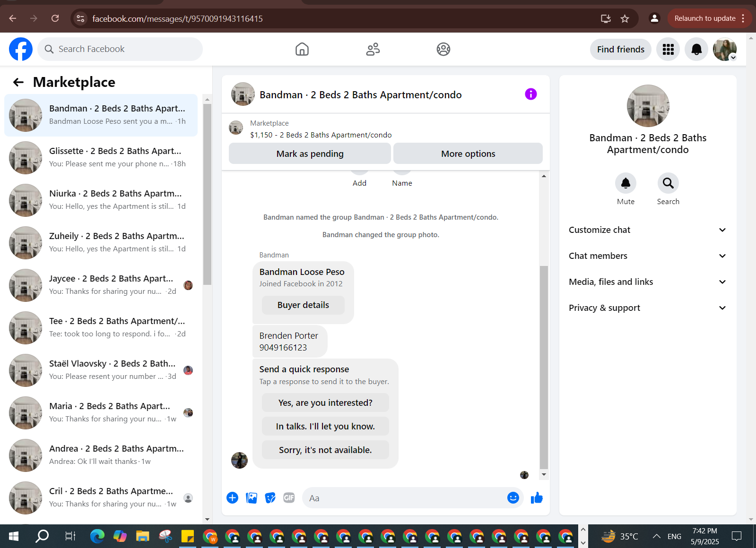Click conversation list scrollbar thumb
The width and height of the screenshot is (756, 548).
(x=207, y=195)
